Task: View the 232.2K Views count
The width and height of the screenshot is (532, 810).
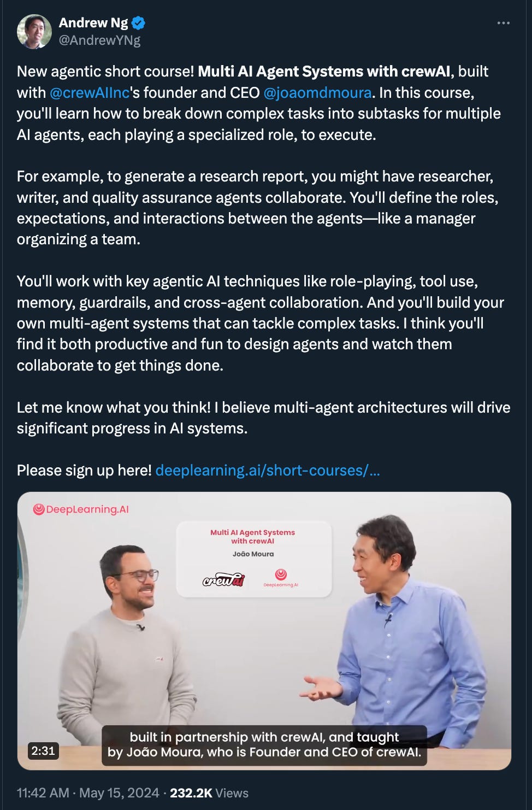Action: coord(209,793)
